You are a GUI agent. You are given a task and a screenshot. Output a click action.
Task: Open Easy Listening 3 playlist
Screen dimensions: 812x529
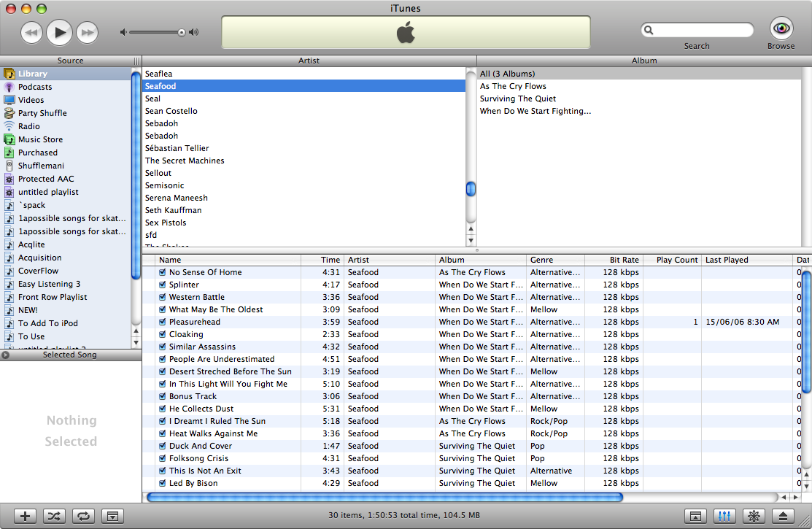66,284
